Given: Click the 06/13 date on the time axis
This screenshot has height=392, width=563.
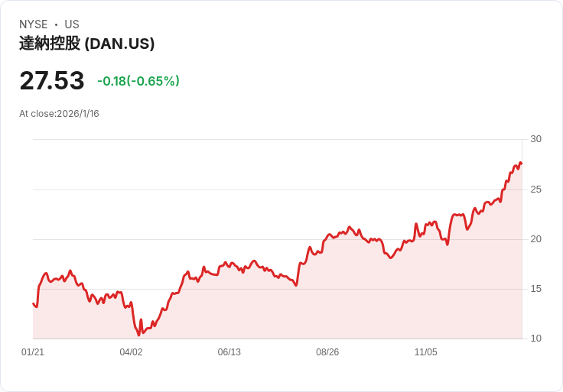Looking at the screenshot, I should [x=229, y=352].
